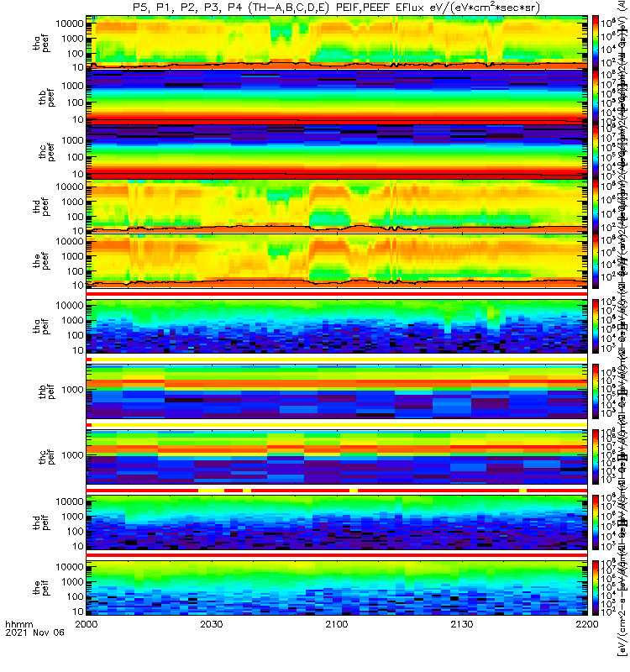This screenshot has width=630, height=672.
Task: Click the color bar beside thd peef
Action: click(596, 206)
